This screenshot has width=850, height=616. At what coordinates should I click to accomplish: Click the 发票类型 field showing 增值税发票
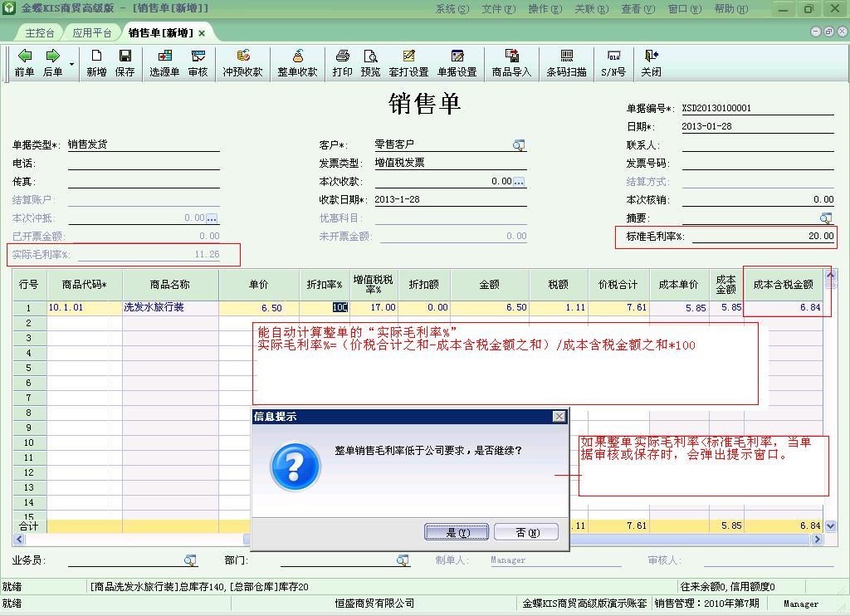pos(451,163)
